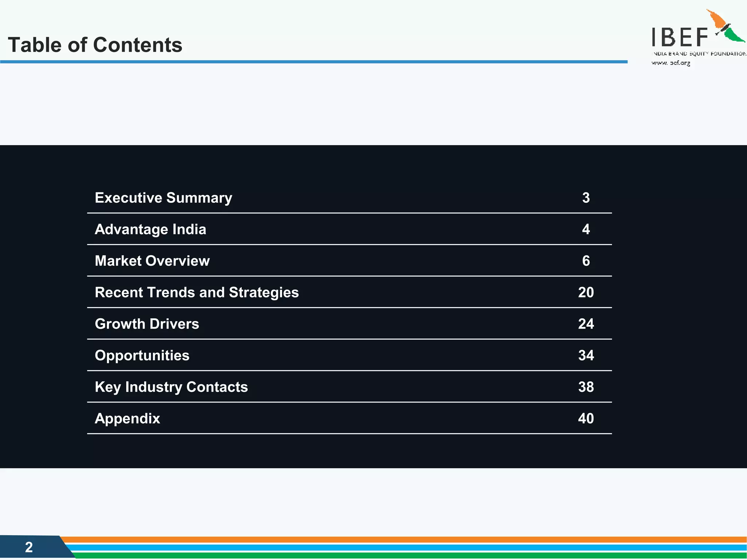The width and height of the screenshot is (747, 560).
Task: Click the slide number 2 badge
Action: [29, 547]
